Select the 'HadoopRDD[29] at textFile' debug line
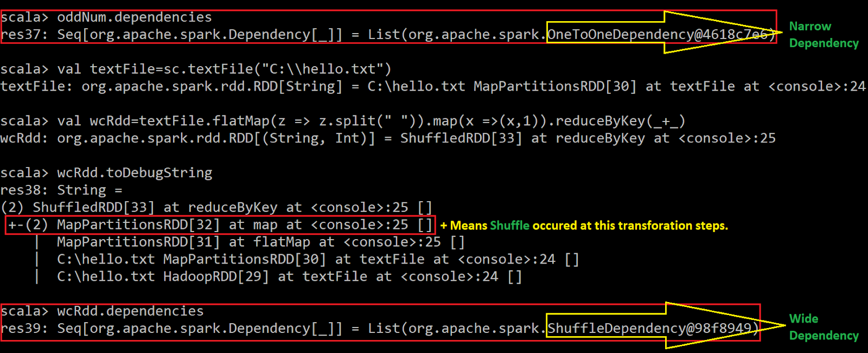The image size is (868, 353). [278, 277]
